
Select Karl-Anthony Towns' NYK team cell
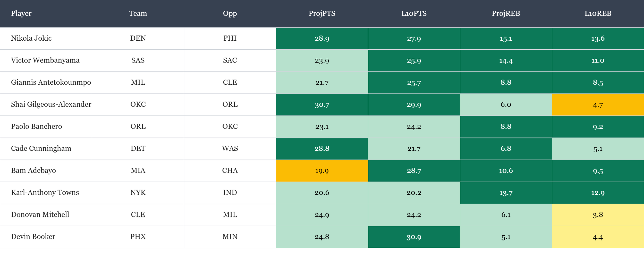pyautogui.click(x=138, y=193)
